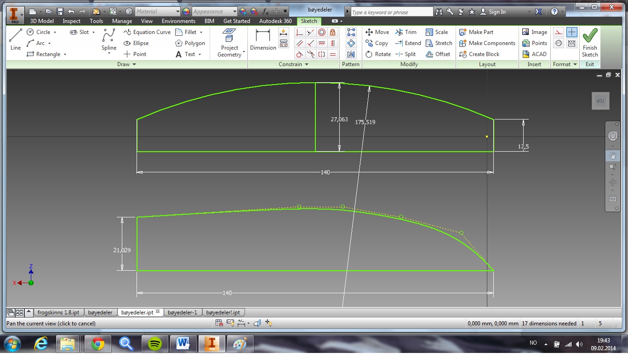The image size is (628, 364).
Task: Start an Equation Curve
Action: [147, 32]
